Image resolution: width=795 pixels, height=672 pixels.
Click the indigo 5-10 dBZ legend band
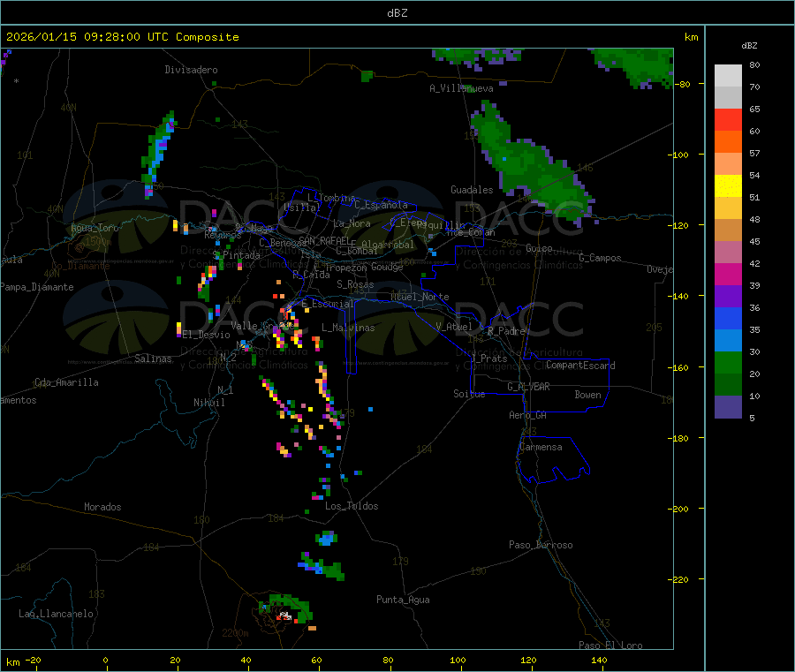tap(728, 407)
